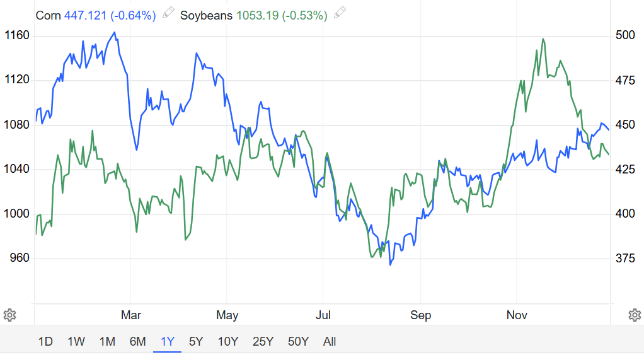Click the Nov marker on time axis
644x357 pixels.
coord(517,315)
